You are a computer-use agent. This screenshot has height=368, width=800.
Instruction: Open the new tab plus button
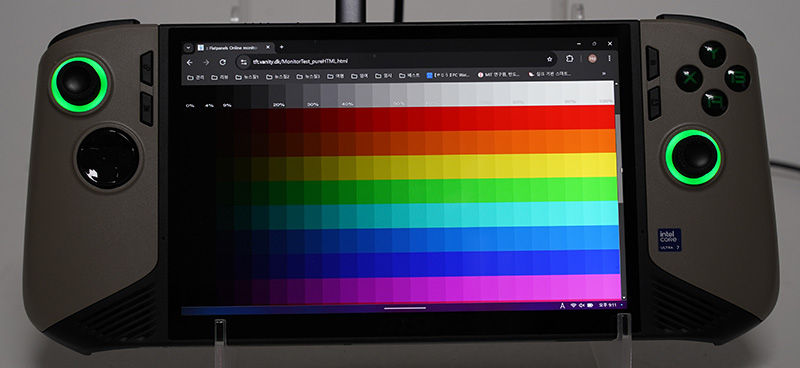[281, 47]
